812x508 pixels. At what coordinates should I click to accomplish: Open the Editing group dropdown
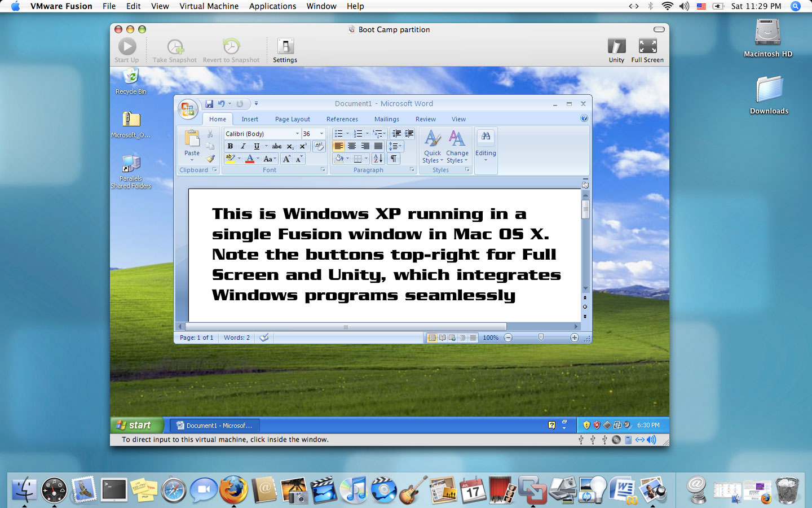pos(486,146)
